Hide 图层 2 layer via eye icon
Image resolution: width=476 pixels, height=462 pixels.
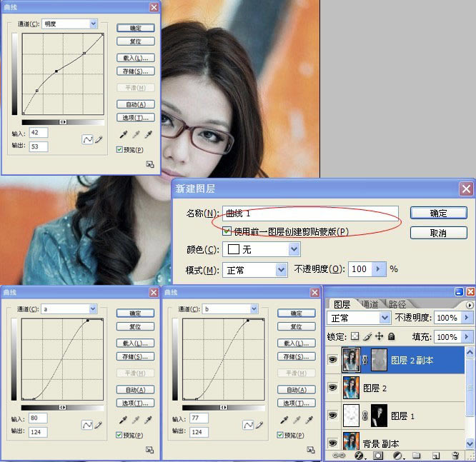pyautogui.click(x=333, y=388)
